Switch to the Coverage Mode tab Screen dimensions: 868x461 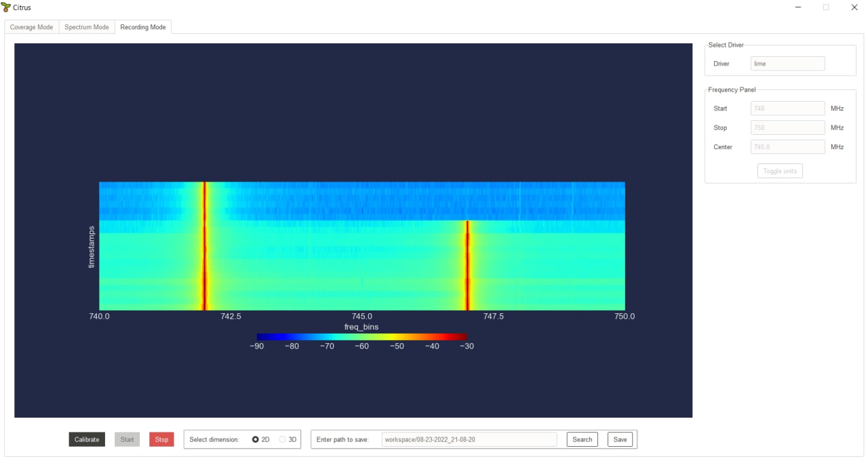[x=31, y=27]
